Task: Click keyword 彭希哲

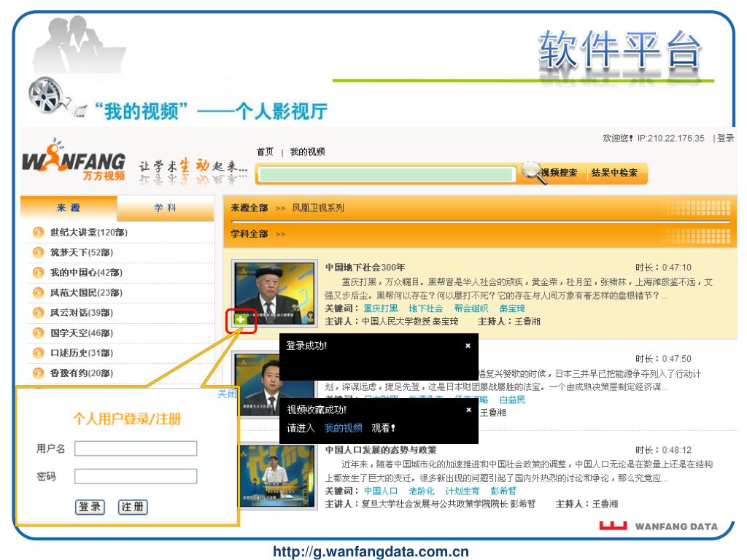Action: pos(503,491)
